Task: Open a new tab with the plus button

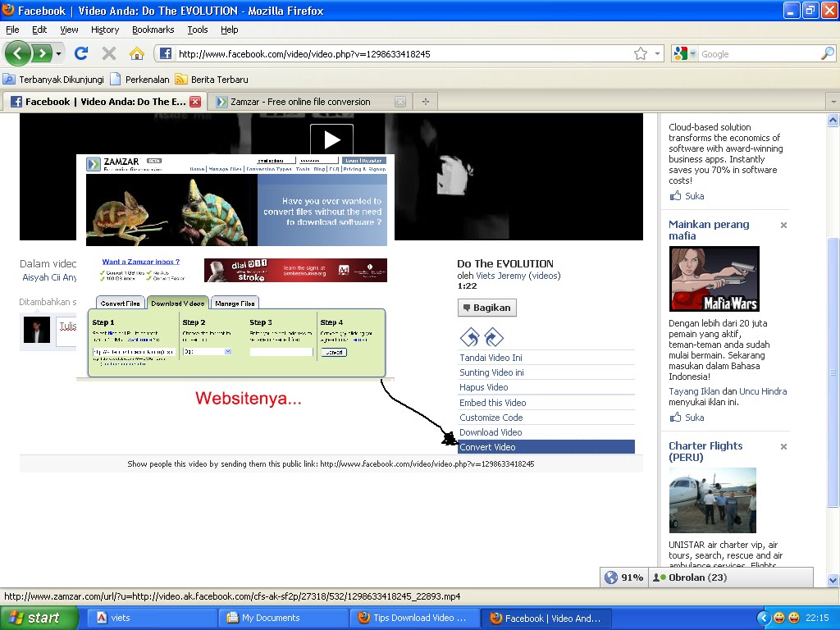Action: [426, 101]
